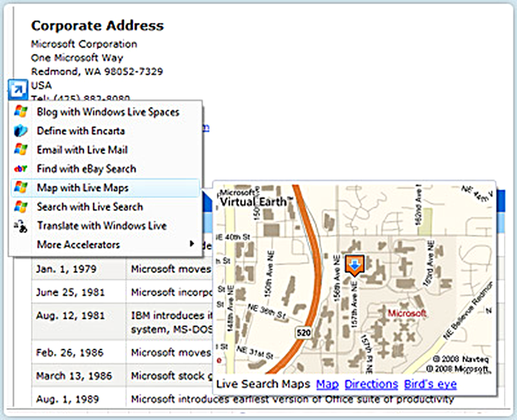This screenshot has height=420, width=517.
Task: Open the Directions link
Action: pyautogui.click(x=372, y=384)
